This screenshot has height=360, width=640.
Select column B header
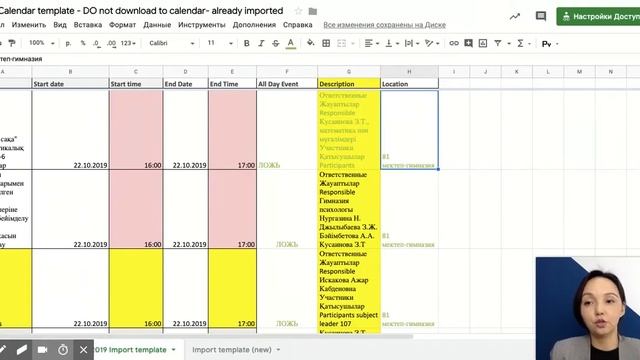70,71
